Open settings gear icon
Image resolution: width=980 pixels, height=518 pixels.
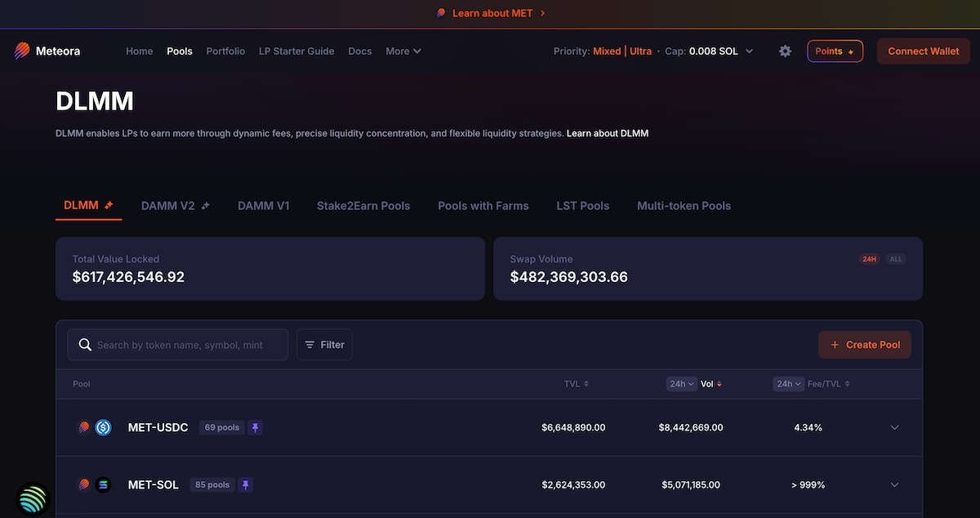(x=785, y=51)
